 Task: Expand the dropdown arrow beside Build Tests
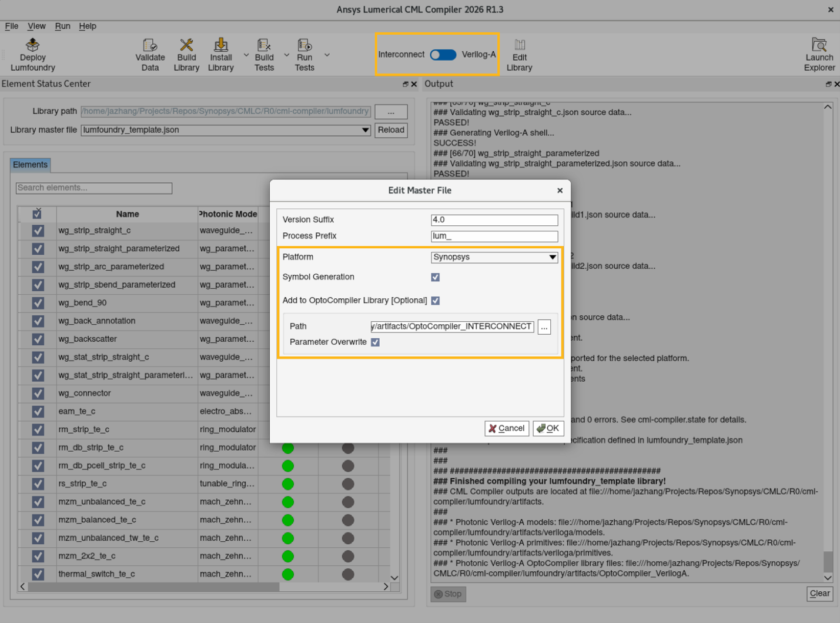286,55
